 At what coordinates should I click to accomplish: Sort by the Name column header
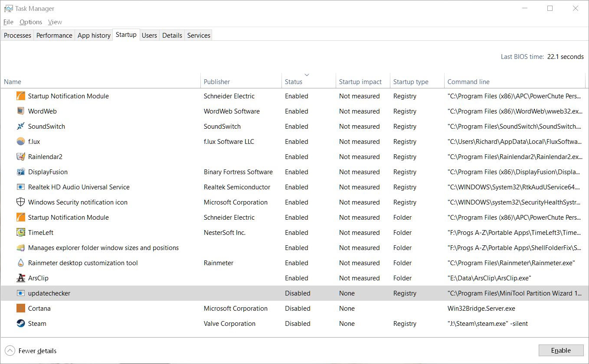coord(101,82)
